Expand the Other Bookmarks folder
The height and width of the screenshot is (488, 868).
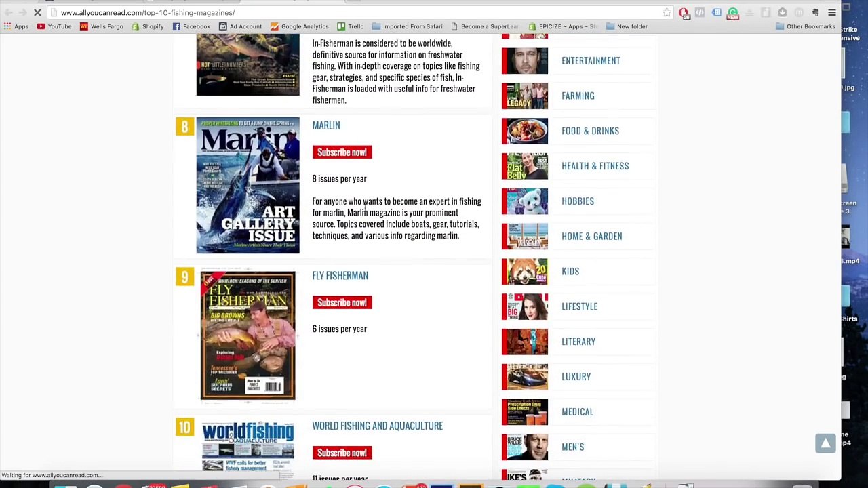pyautogui.click(x=805, y=26)
